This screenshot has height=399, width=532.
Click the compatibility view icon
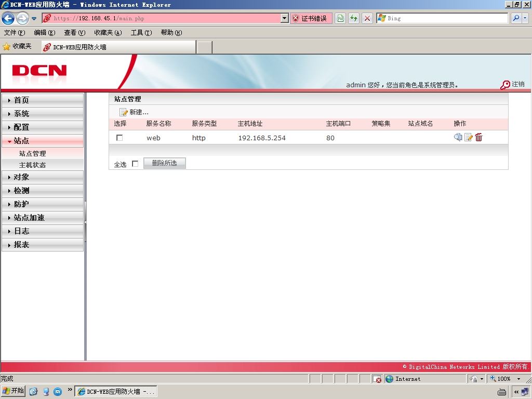tap(340, 18)
